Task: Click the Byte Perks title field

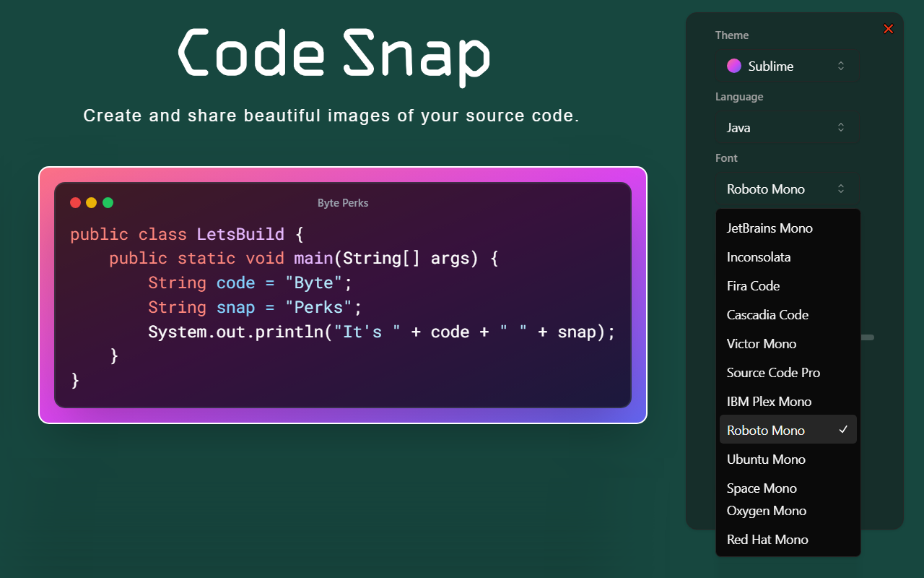Action: pyautogui.click(x=343, y=203)
